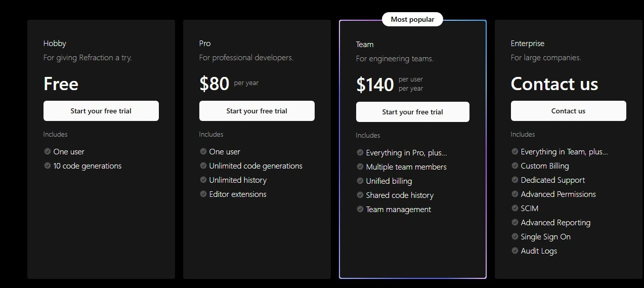The image size is (644, 288).
Task: Click the checkmark icon next to Editor extensions
Action: tap(203, 194)
